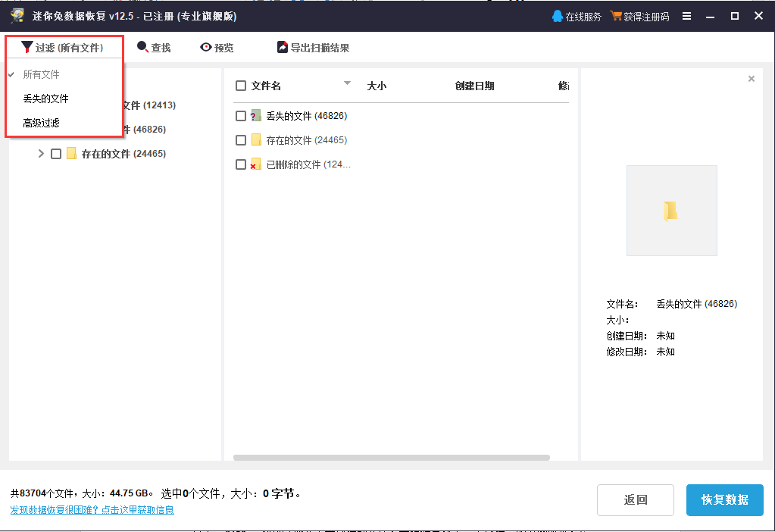Image resolution: width=775 pixels, height=532 pixels.
Task: Check the tree 存在的文件 (24465) checkbox
Action: pos(56,154)
